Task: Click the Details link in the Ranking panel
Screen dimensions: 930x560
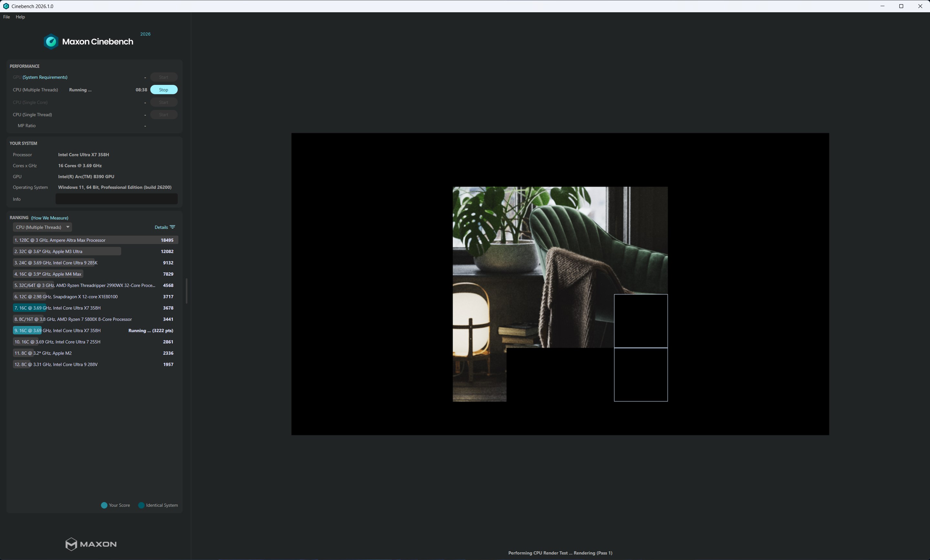Action: coord(161,227)
